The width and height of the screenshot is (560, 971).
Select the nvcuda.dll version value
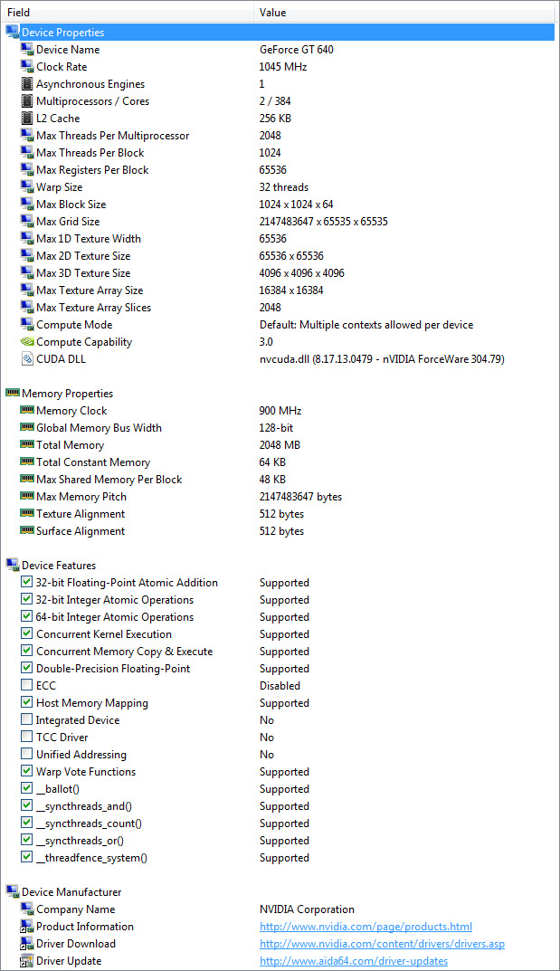point(382,359)
